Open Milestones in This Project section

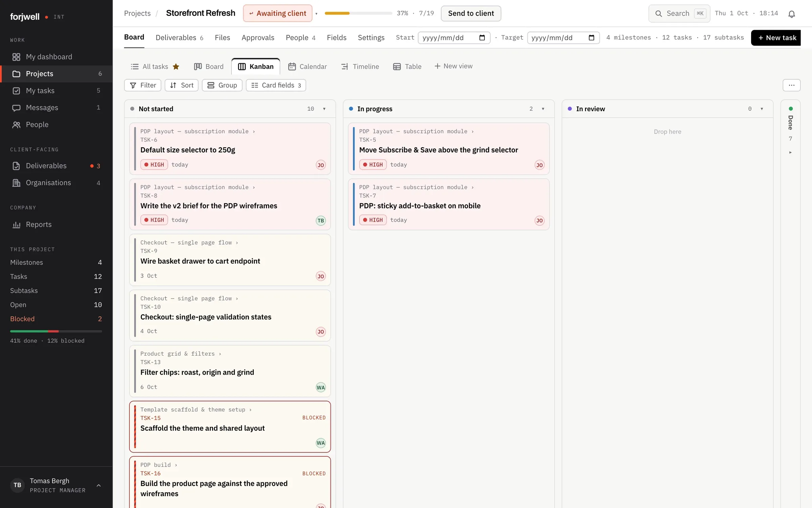pyautogui.click(x=56, y=262)
